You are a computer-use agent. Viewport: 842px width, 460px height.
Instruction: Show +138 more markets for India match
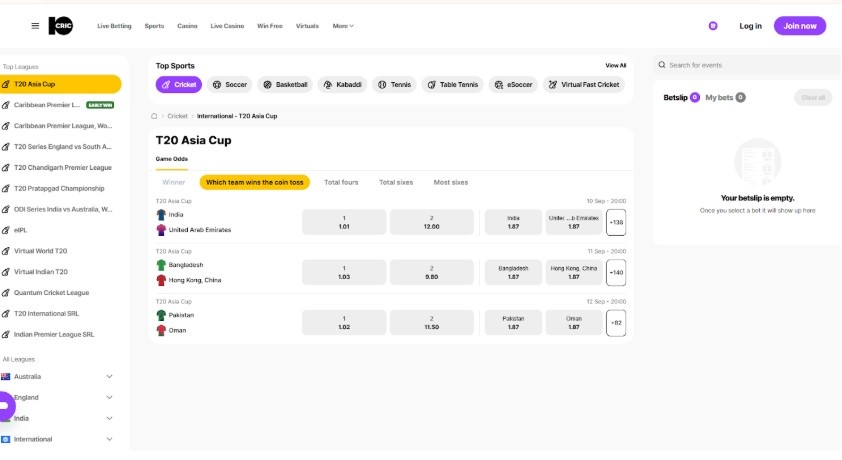[x=616, y=222]
